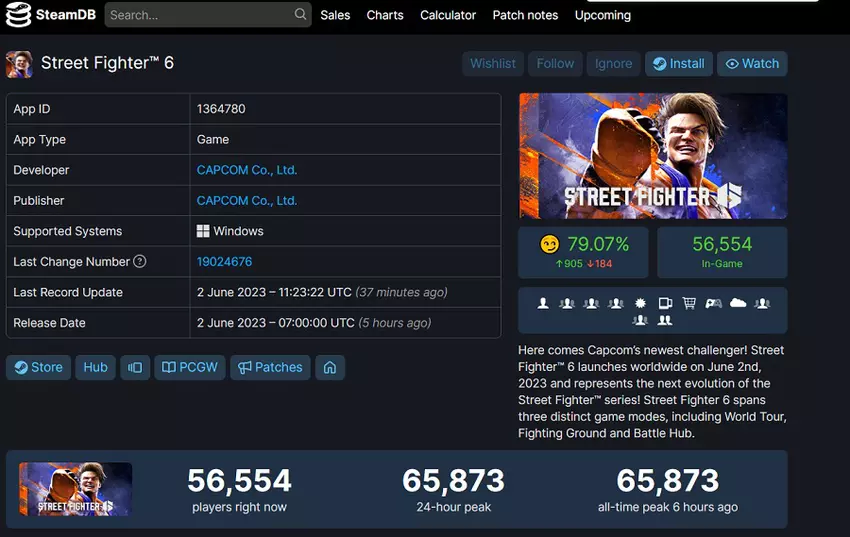This screenshot has height=537, width=850.
Task: Toggle Wishlist for Street Fighter 6
Action: click(x=493, y=63)
